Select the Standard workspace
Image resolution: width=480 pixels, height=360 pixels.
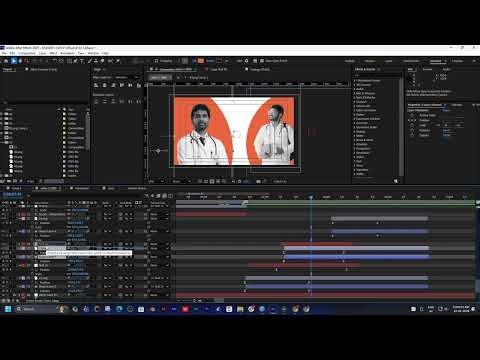coord(435,61)
